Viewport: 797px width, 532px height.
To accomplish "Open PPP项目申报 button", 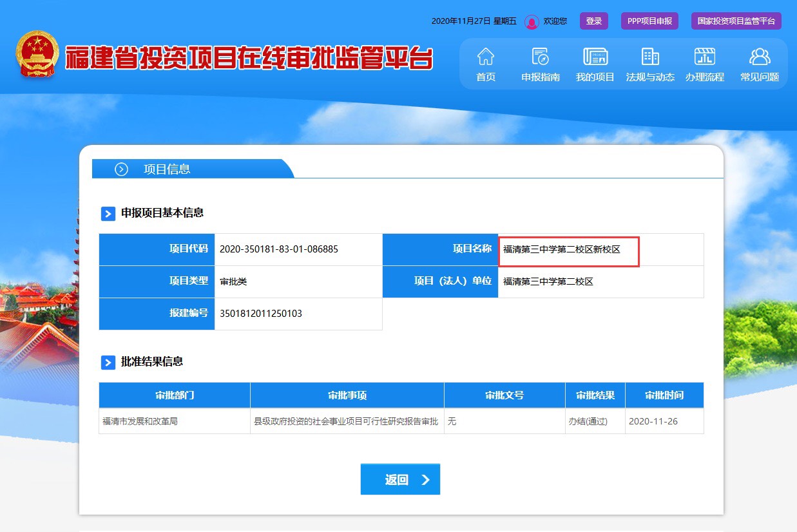I will pos(649,21).
